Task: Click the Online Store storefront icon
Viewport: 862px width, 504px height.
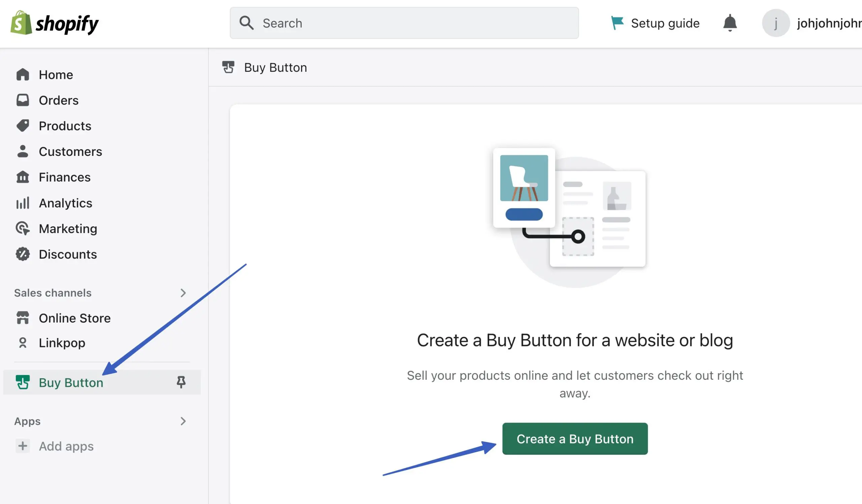Action: click(x=23, y=317)
